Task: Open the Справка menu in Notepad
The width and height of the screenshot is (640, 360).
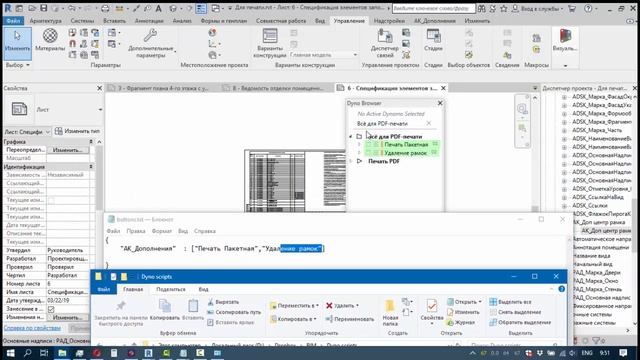Action: 204,231
